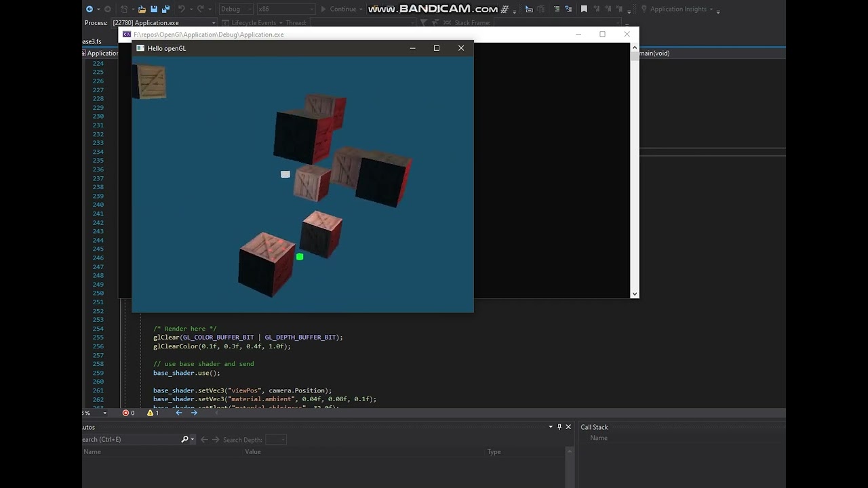The image size is (868, 488).
Task: Click the white light cube in OpenGL window
Action: (285, 174)
